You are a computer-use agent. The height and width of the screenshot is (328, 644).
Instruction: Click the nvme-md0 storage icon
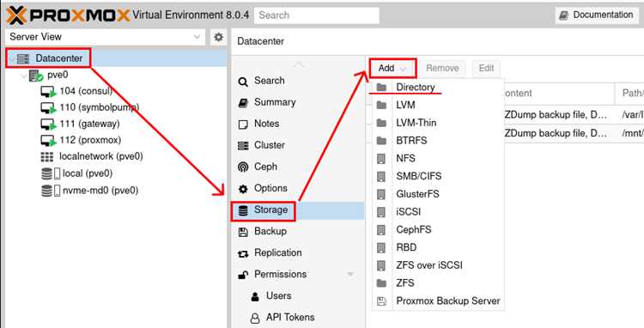pyautogui.click(x=50, y=191)
